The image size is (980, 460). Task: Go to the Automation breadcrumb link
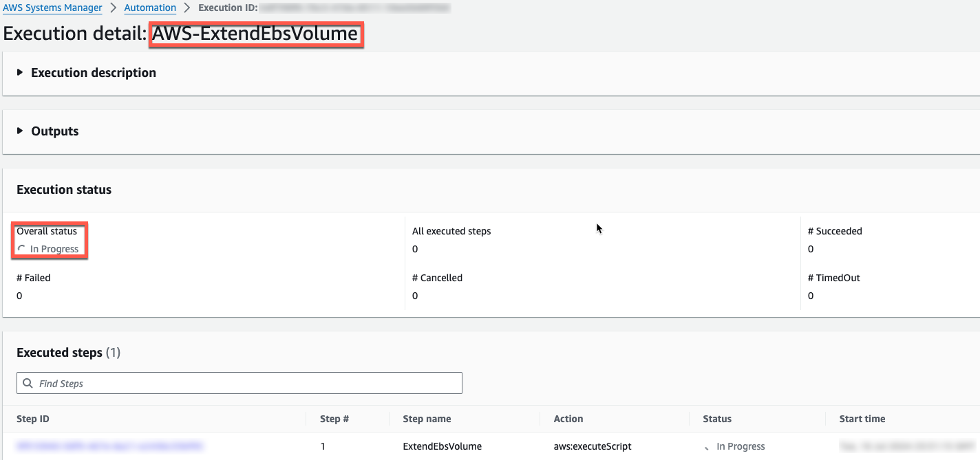(150, 8)
